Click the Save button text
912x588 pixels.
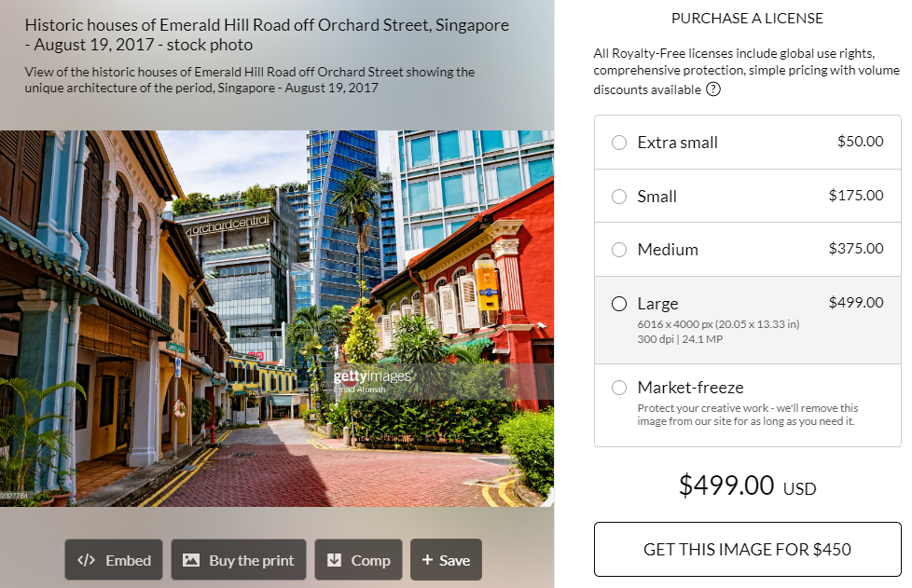coord(454,560)
